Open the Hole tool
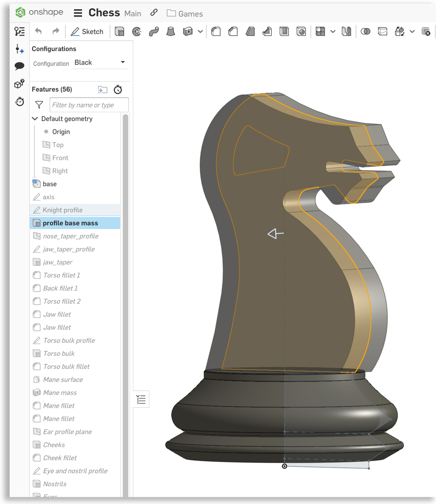The height and width of the screenshot is (504, 436). 301,32
